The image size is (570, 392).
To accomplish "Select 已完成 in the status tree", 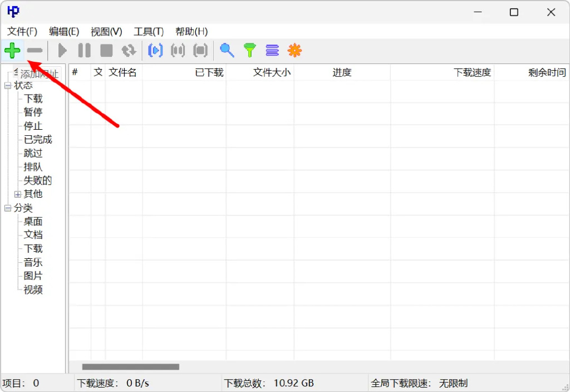I will pyautogui.click(x=38, y=140).
